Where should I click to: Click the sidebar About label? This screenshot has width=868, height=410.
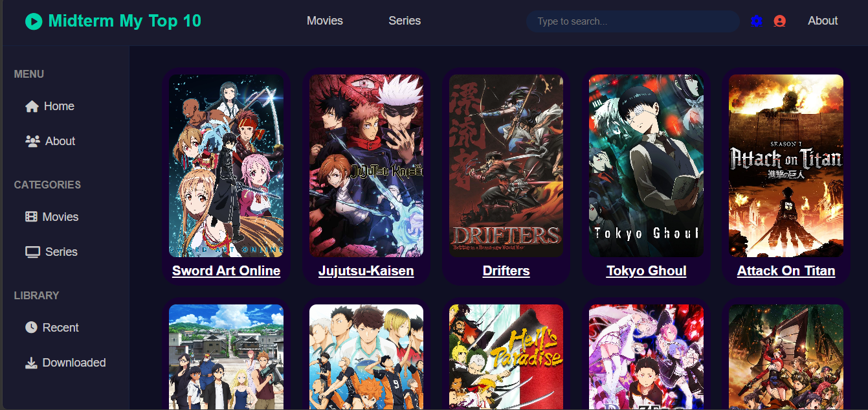(x=60, y=141)
